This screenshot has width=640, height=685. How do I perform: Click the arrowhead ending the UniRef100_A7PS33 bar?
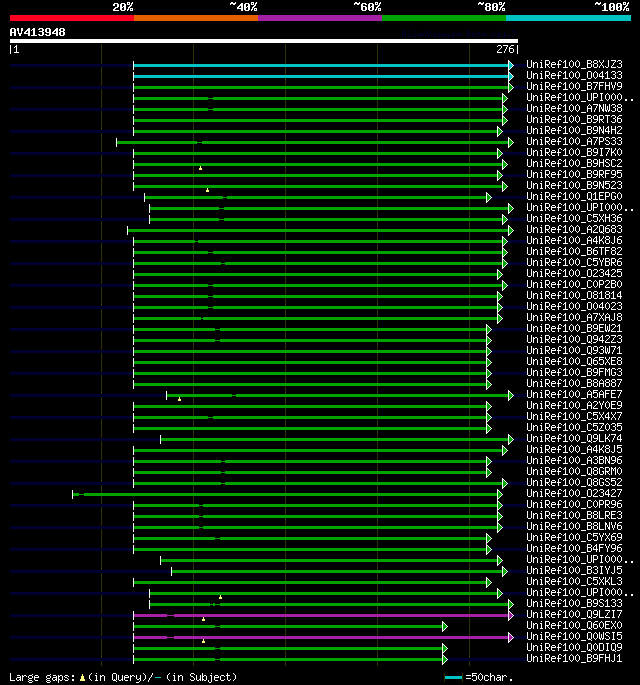pyautogui.click(x=511, y=142)
